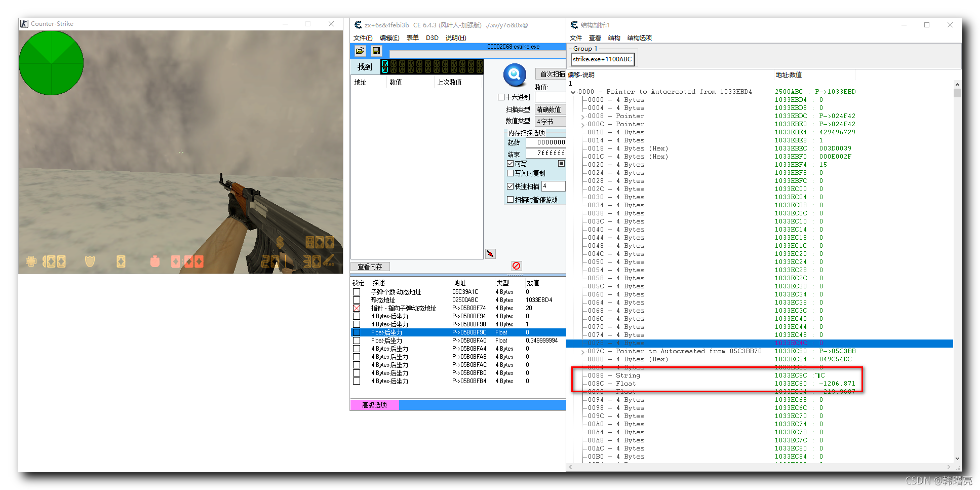
Task: Open the 结构 menu in structure dissect window
Action: click(x=614, y=38)
